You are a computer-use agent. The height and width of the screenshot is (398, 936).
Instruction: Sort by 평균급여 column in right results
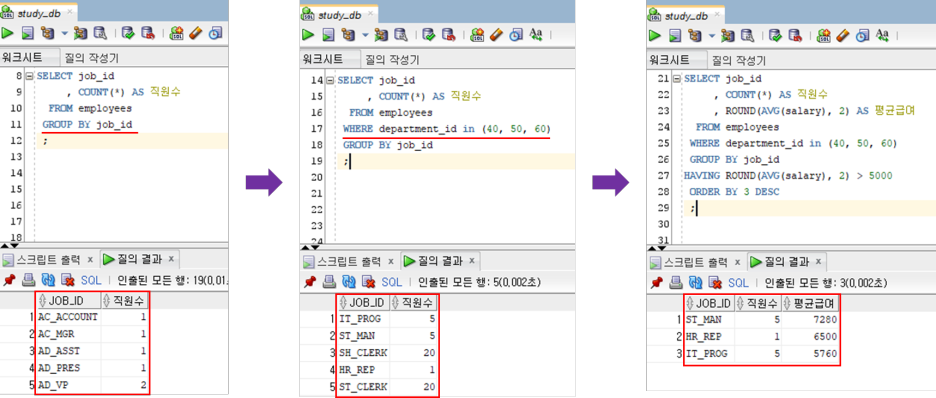pos(811,304)
